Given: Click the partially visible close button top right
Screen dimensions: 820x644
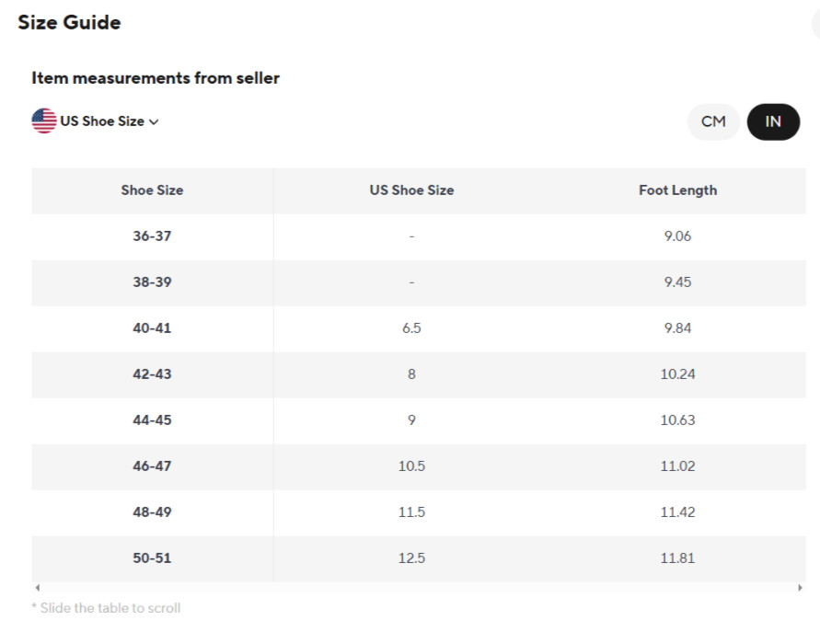Looking at the screenshot, I should [815, 24].
